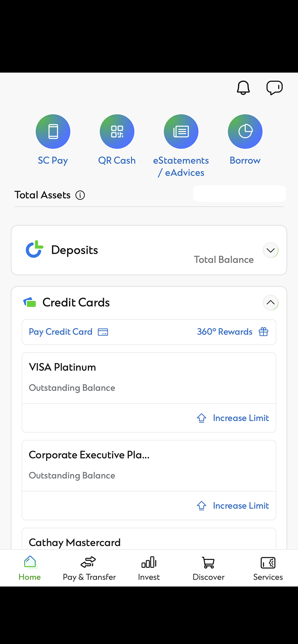Go to the Discover tab
This screenshot has height=644, width=298.
(x=208, y=568)
